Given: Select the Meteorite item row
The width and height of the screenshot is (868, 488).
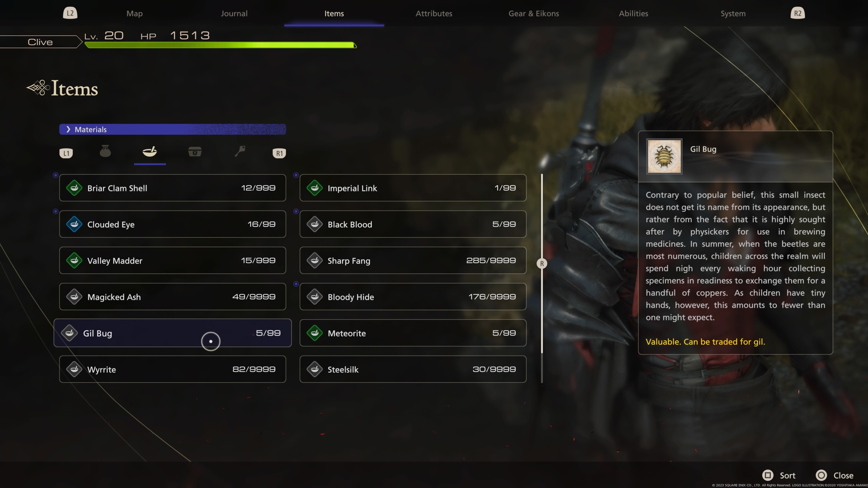Looking at the screenshot, I should pos(413,333).
